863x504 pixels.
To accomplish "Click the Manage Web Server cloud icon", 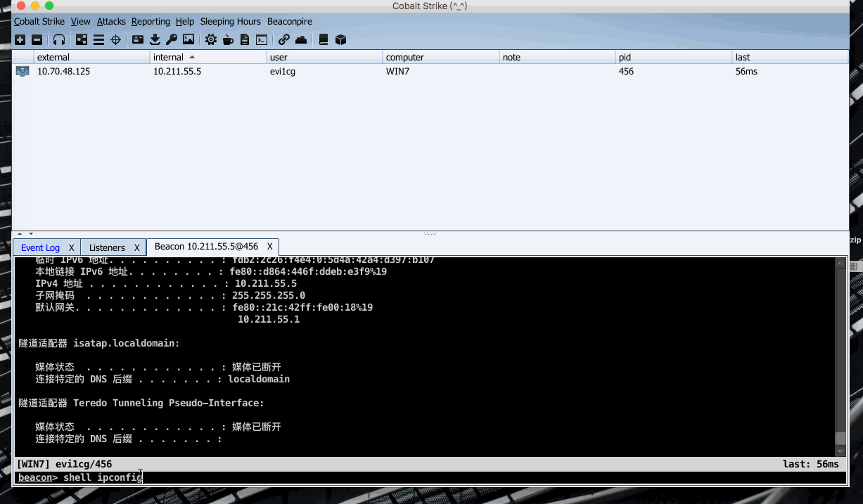I will click(301, 40).
